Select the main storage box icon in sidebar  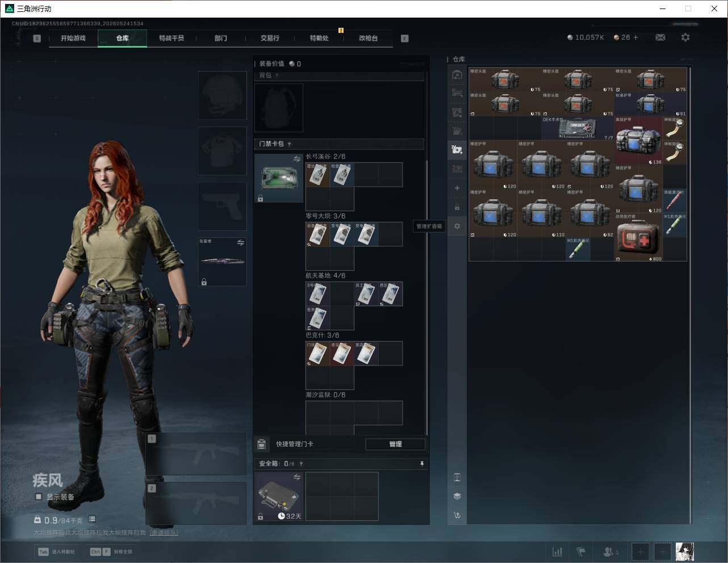pyautogui.click(x=457, y=75)
